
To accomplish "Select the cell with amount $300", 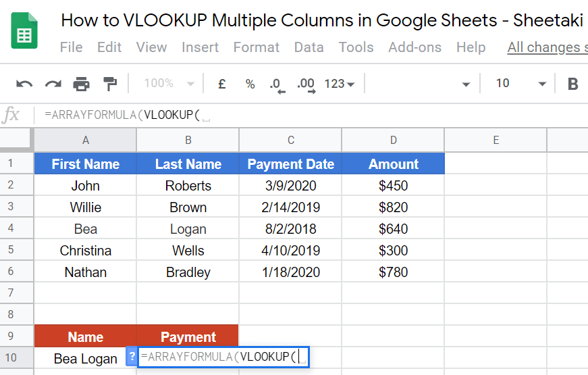I will click(393, 251).
